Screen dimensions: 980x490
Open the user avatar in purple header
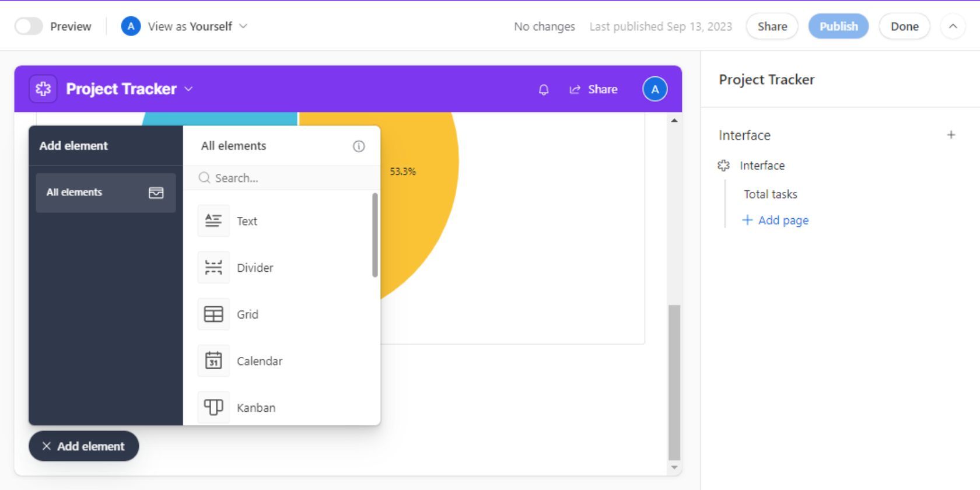point(654,89)
